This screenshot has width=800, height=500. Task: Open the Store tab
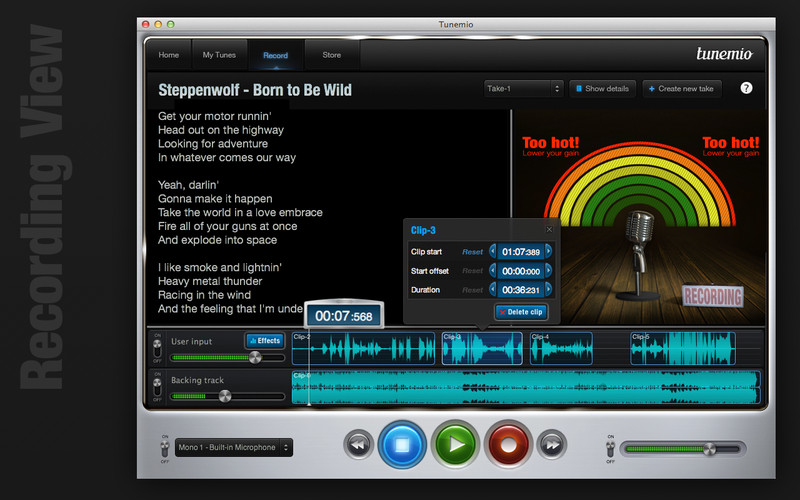click(x=332, y=55)
